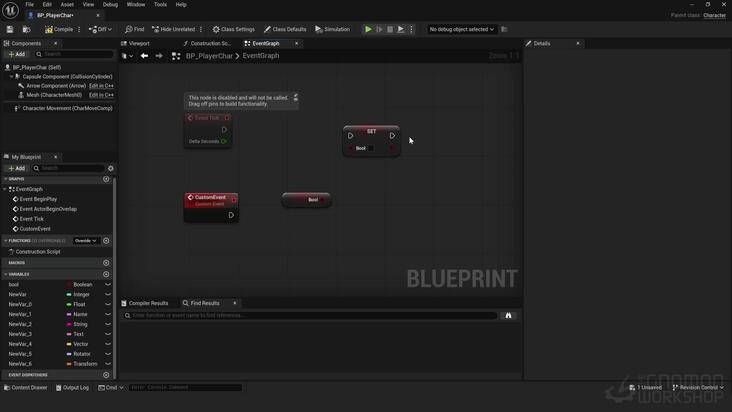This screenshot has height=412, width=732.
Task: Open the File menu
Action: 29,5
